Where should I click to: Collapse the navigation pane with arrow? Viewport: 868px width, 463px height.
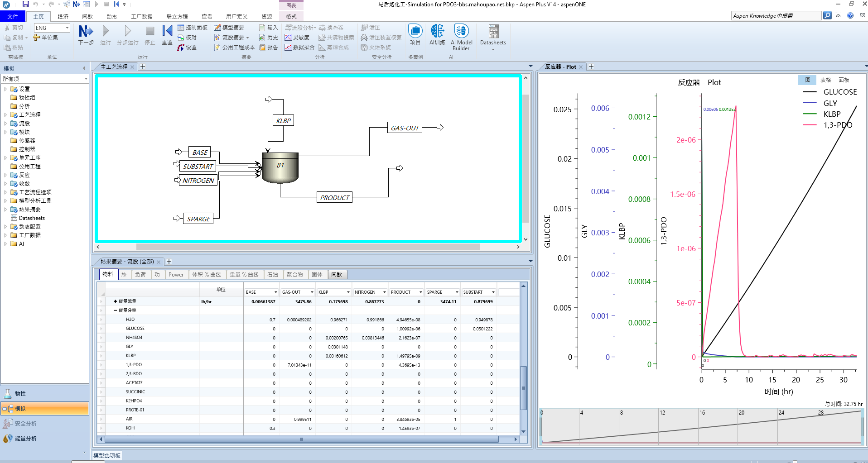(84, 68)
